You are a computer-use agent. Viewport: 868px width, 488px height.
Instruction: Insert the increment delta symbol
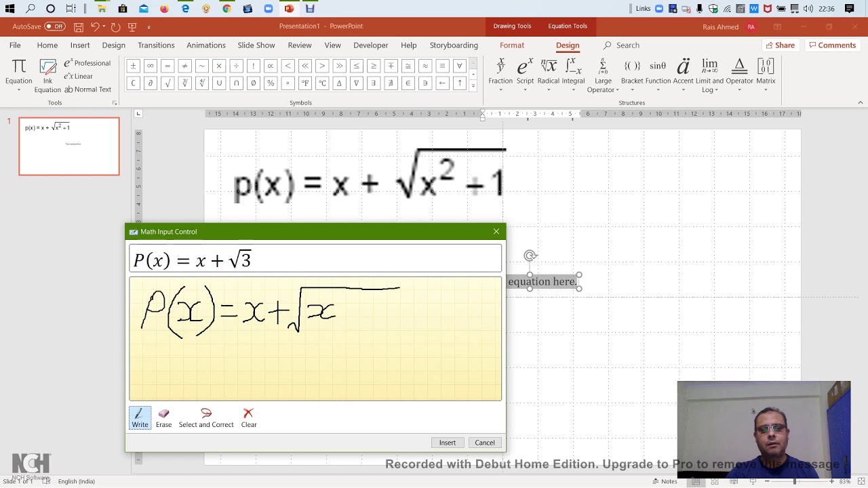[x=339, y=83]
